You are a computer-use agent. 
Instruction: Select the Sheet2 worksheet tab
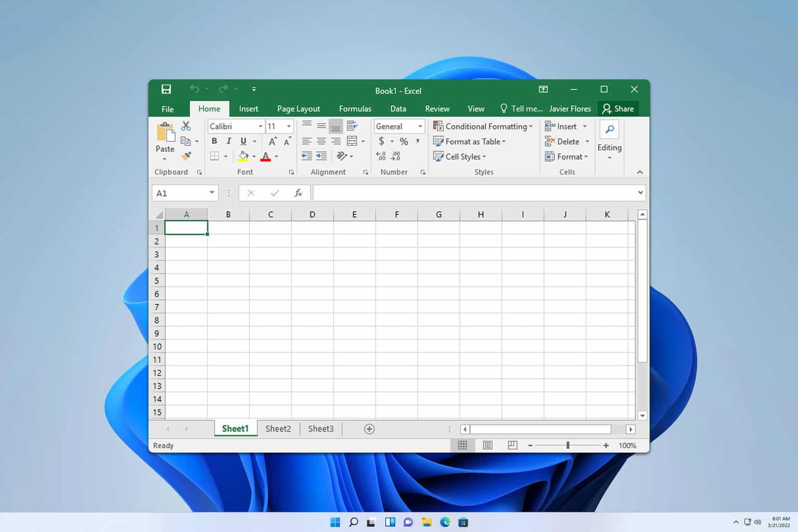[x=278, y=429]
